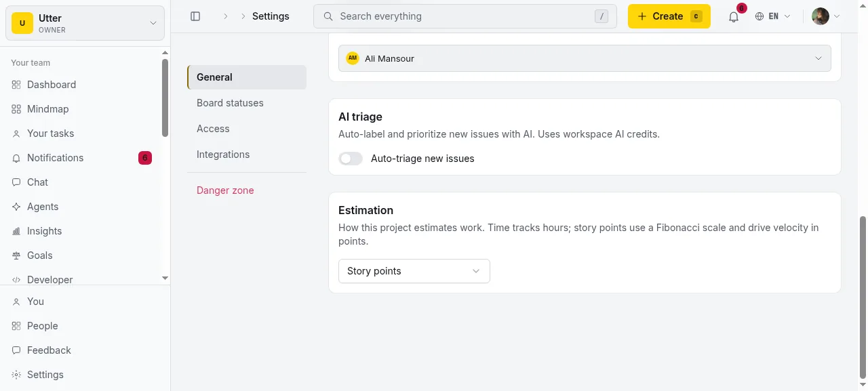This screenshot has height=391, width=868.
Task: Click the first breadcrumb chevron
Action: [x=226, y=16]
